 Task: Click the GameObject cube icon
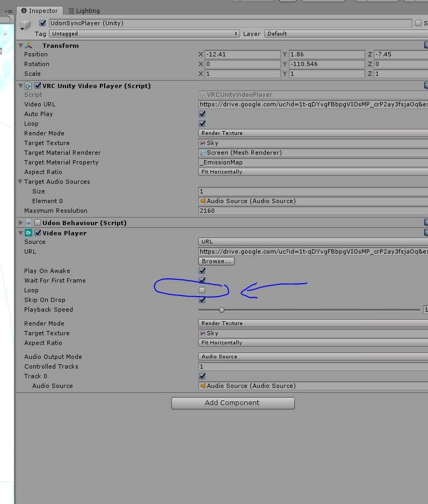coord(25,25)
